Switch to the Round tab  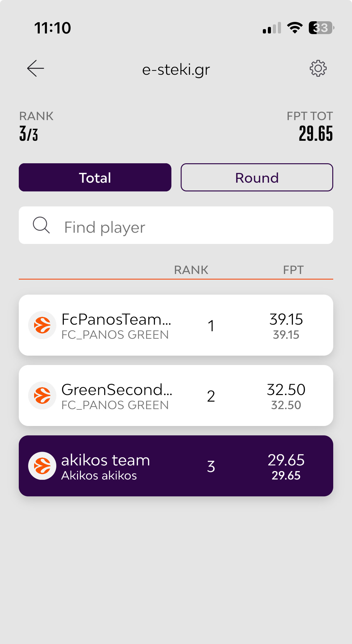pyautogui.click(x=257, y=177)
